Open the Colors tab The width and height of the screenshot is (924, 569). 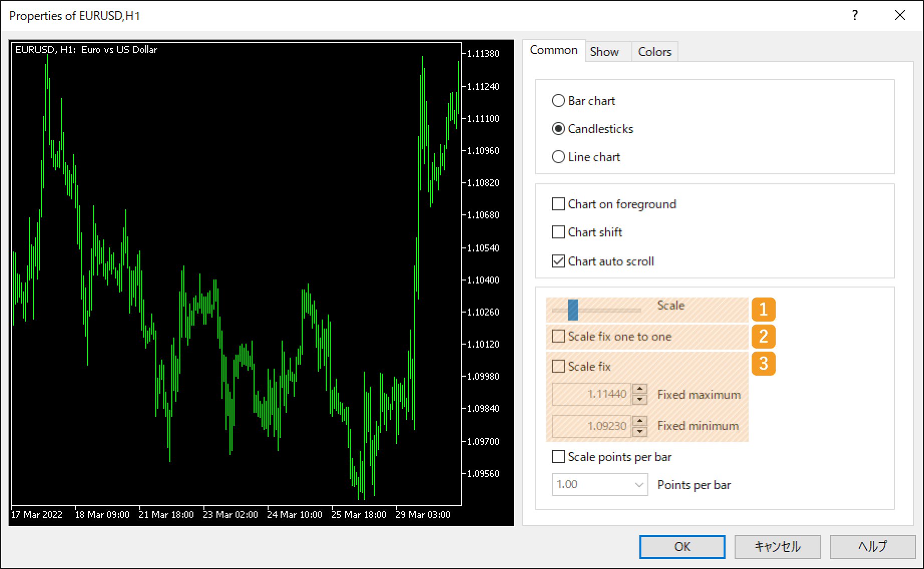(654, 52)
